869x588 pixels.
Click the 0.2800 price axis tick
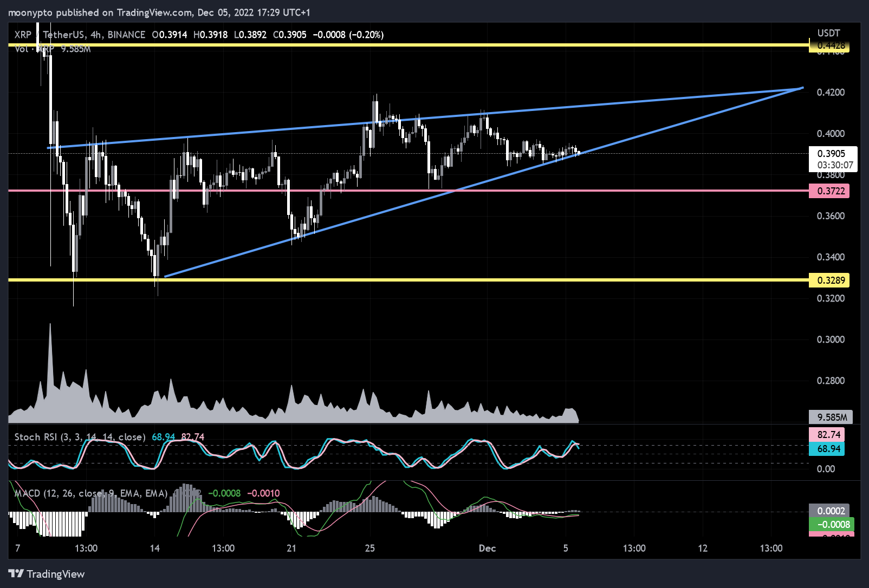point(831,381)
